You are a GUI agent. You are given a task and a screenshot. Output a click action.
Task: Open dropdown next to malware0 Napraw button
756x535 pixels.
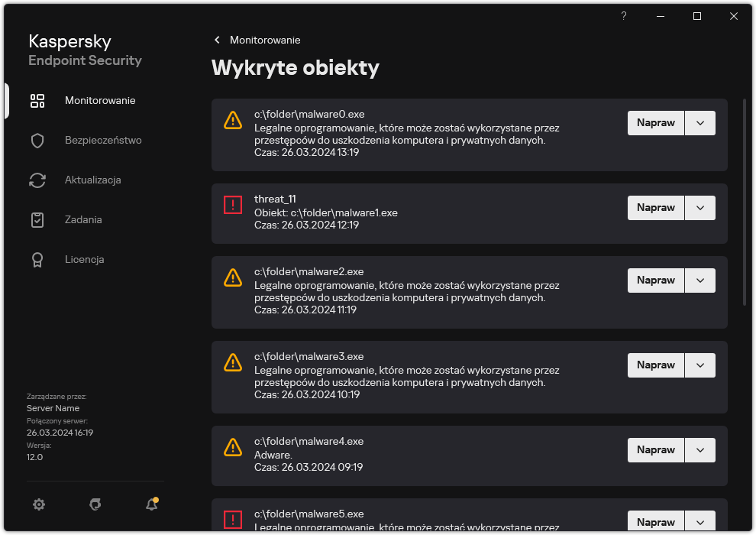tap(700, 122)
